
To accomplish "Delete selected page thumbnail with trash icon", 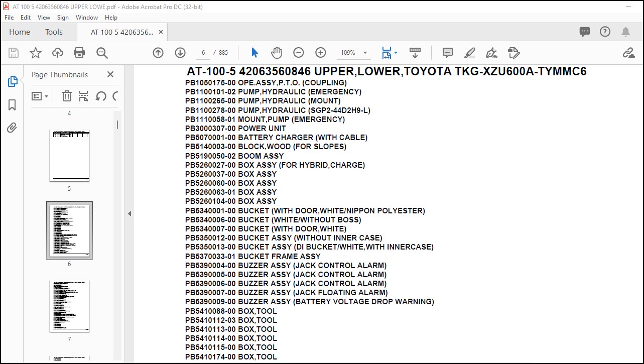I will pos(67,96).
